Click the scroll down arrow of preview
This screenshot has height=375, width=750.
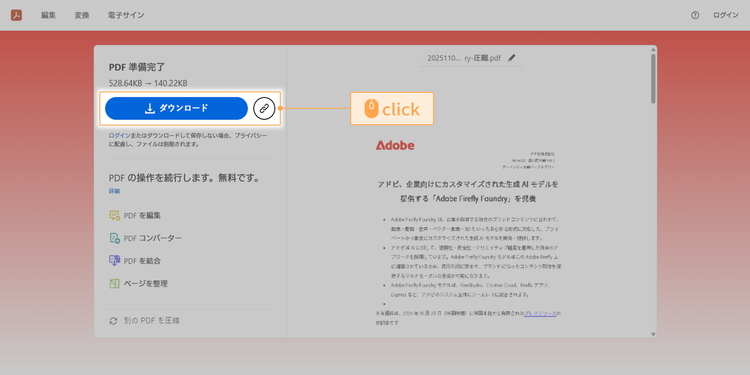653,334
